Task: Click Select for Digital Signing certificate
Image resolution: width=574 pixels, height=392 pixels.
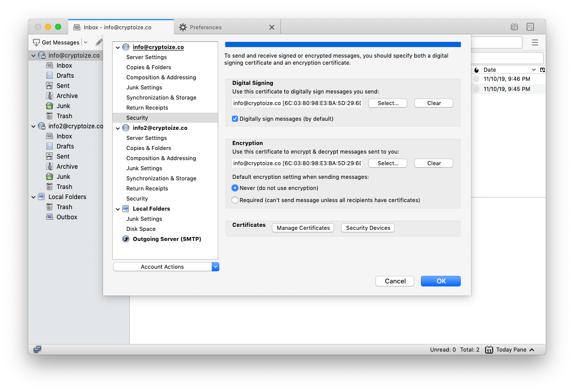Action: coord(388,103)
